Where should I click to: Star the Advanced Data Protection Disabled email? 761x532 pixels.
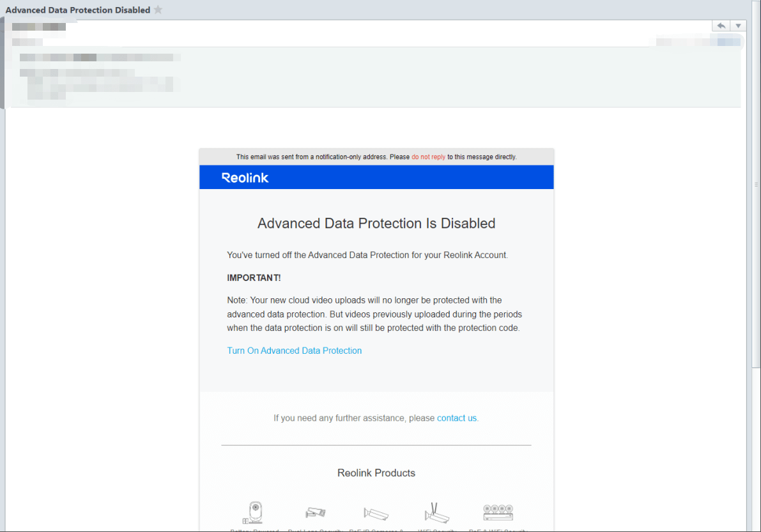[x=158, y=10]
